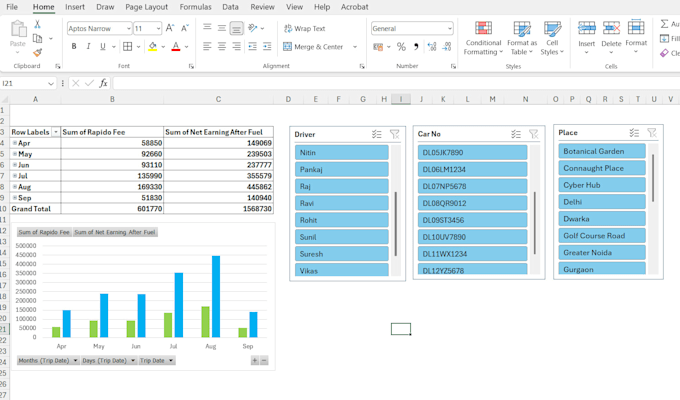The width and height of the screenshot is (680, 400).
Task: Open Font Color dropdown arrow
Action: pos(186,47)
